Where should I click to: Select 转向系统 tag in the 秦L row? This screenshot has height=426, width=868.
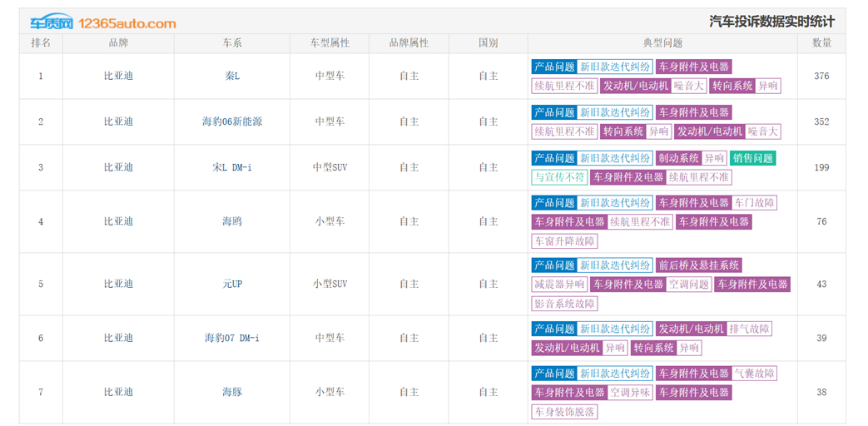click(x=732, y=87)
